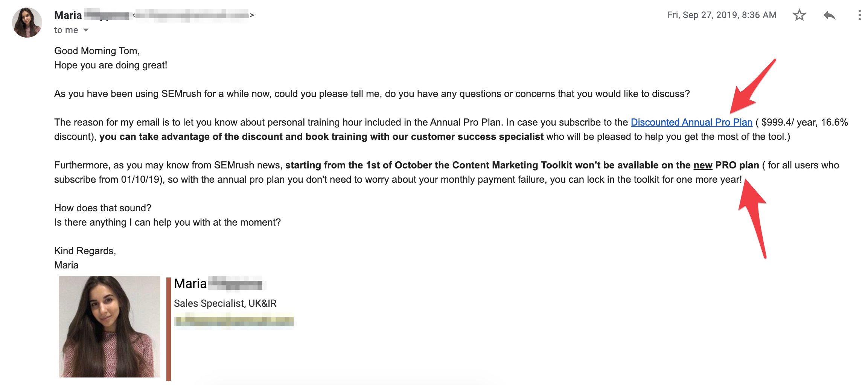Image resolution: width=868 pixels, height=385 pixels.
Task: Expand recipient details arrow beside "to me"
Action: point(86,30)
